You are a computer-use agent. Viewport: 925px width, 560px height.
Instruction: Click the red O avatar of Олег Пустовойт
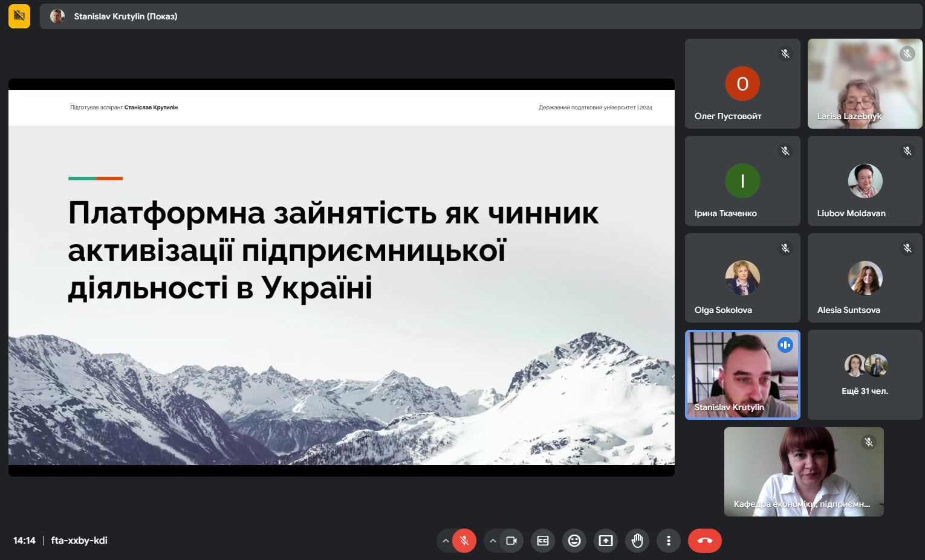(x=742, y=84)
